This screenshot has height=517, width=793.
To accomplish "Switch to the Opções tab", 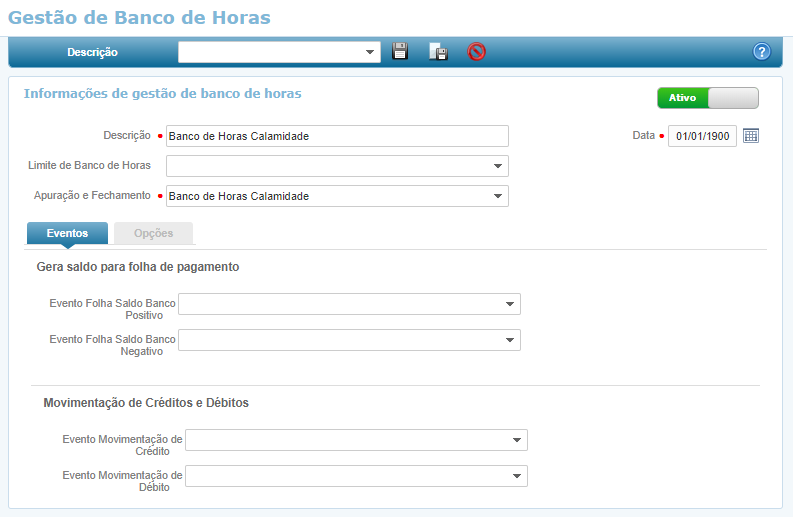I will tap(153, 233).
